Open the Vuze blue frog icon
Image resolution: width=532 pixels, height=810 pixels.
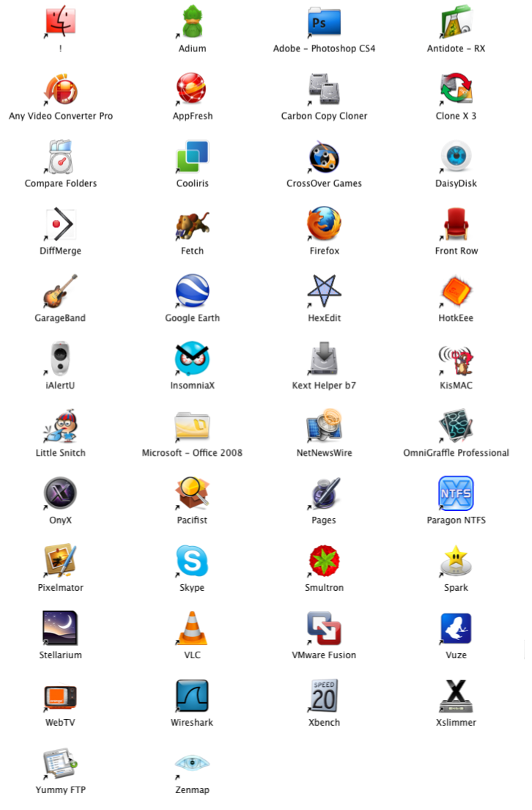456,628
